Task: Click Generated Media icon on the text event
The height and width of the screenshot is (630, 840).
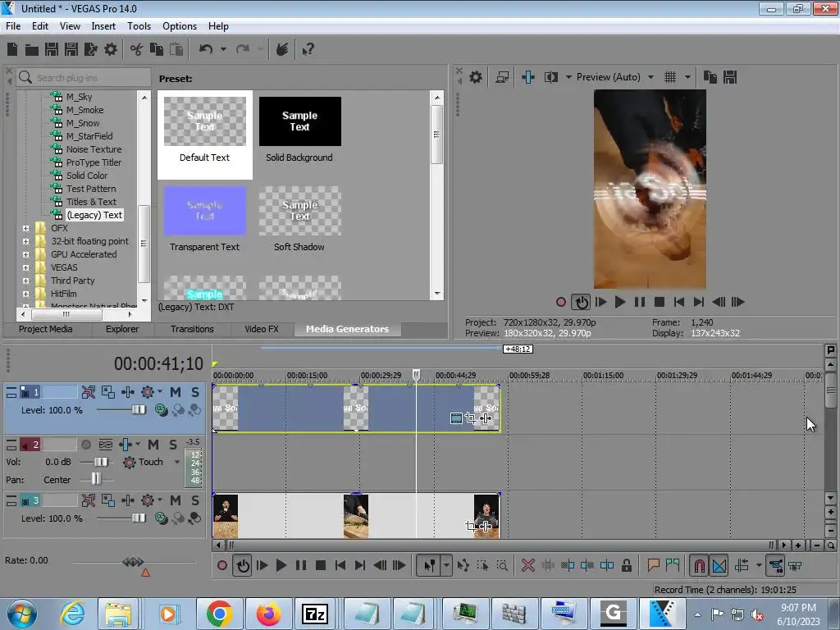Action: click(x=456, y=418)
